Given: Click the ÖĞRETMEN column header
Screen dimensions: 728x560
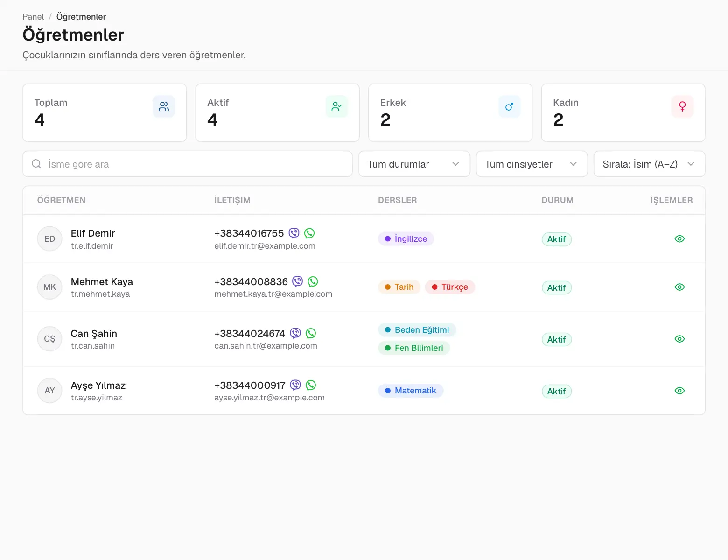Looking at the screenshot, I should 61,200.
